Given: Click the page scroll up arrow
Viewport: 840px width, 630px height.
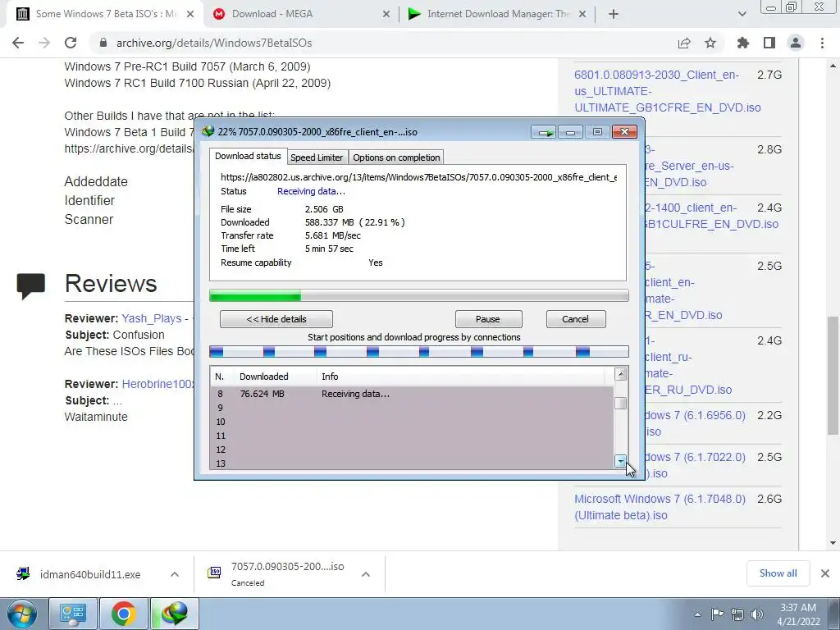Looking at the screenshot, I should click(x=833, y=66).
